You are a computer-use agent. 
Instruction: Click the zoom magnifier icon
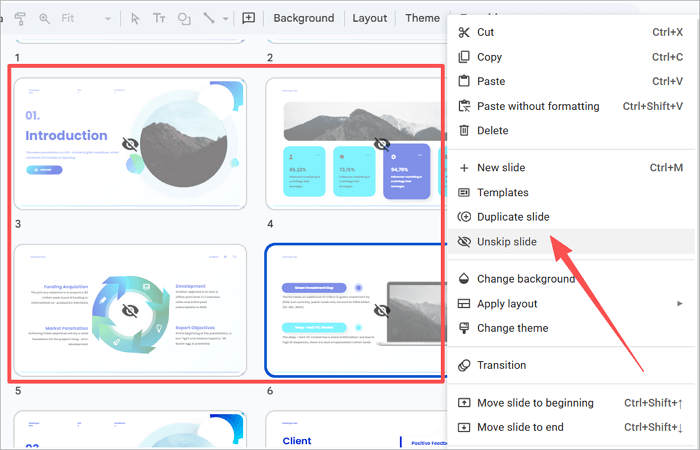click(x=44, y=18)
